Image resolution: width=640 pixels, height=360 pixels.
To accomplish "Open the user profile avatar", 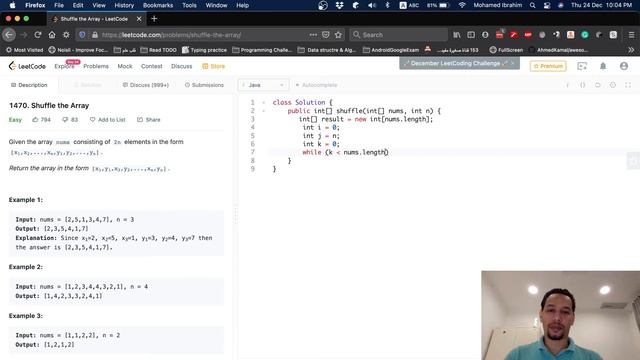I will tap(624, 66).
